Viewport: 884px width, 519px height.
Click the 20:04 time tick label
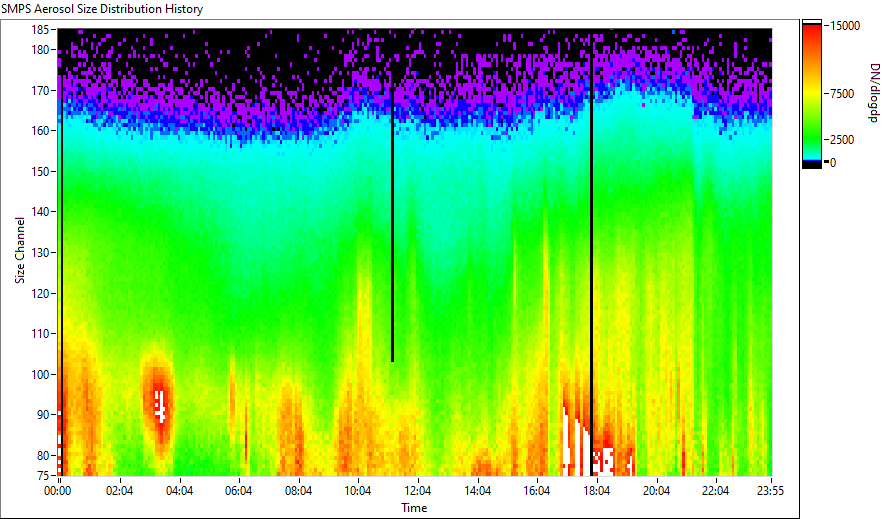point(656,491)
